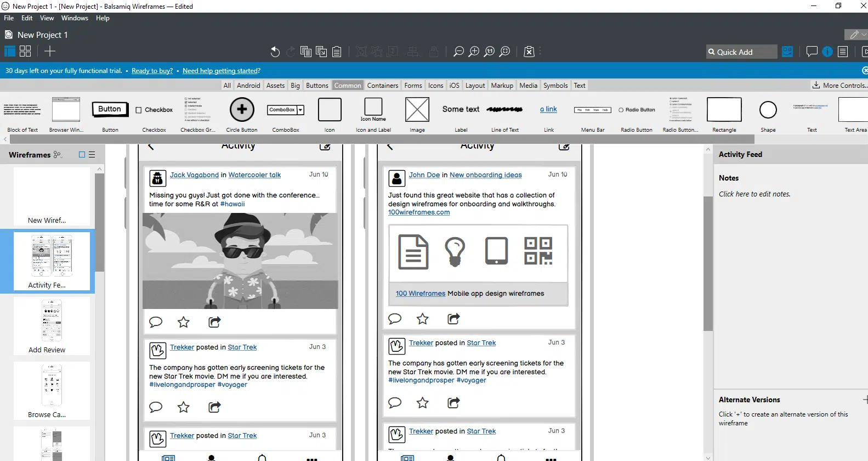Switch to grid view of wireframes

[25, 52]
